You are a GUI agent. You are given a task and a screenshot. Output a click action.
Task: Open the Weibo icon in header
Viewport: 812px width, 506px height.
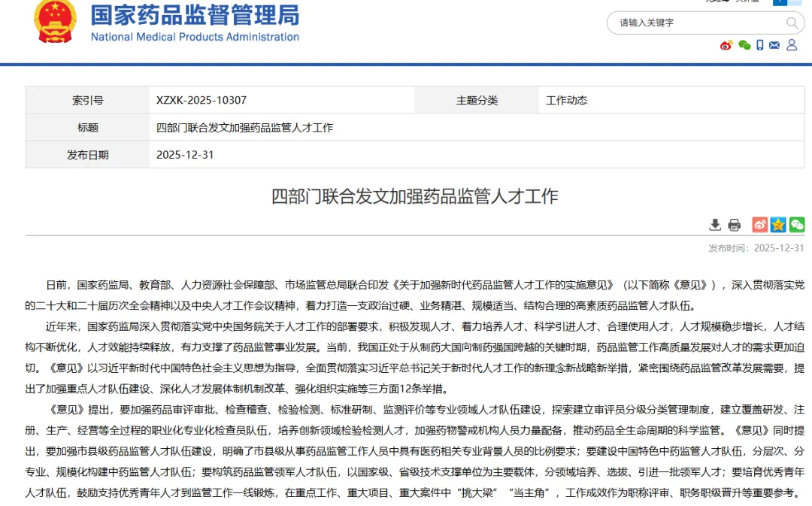pos(726,46)
